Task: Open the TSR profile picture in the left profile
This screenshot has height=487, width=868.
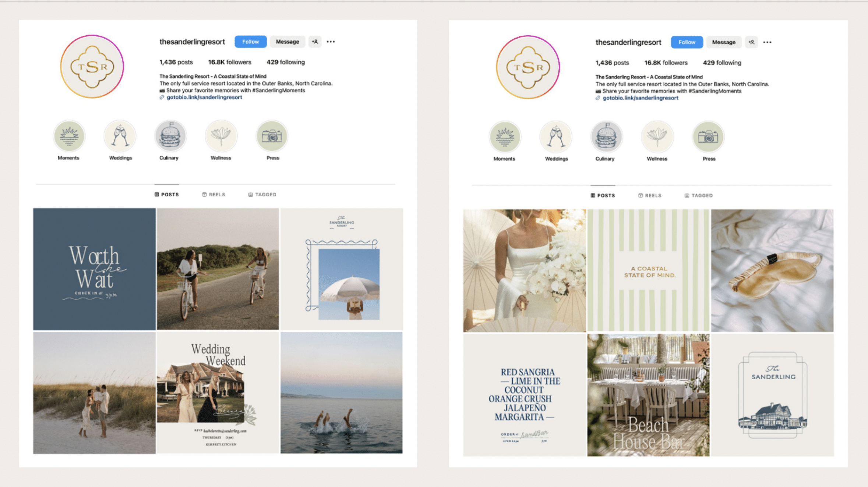Action: [92, 67]
